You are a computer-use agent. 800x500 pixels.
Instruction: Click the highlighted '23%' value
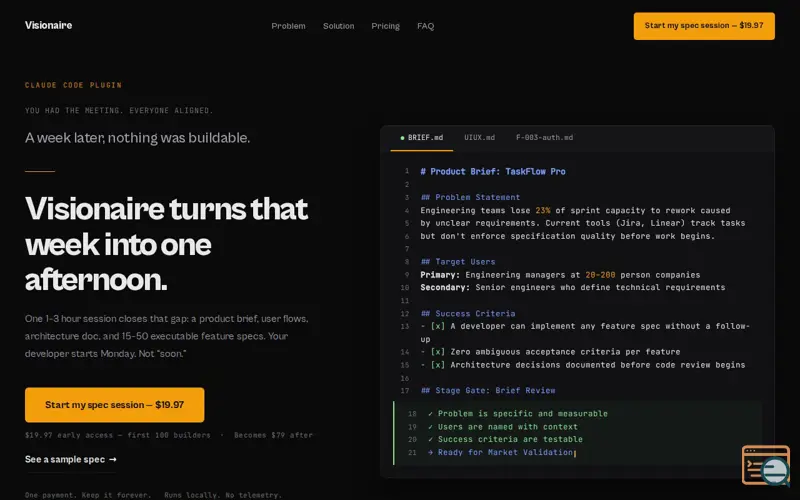tap(542, 210)
